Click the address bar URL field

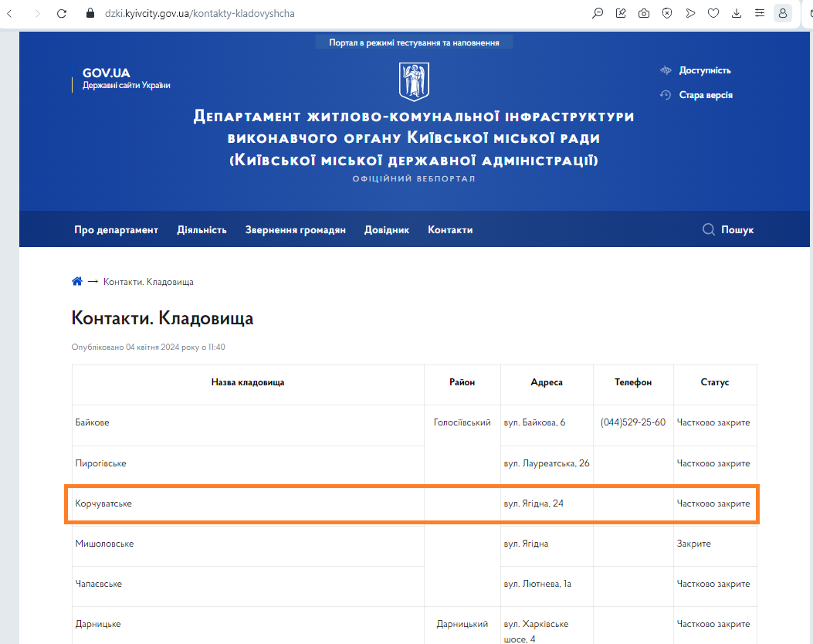pos(309,13)
